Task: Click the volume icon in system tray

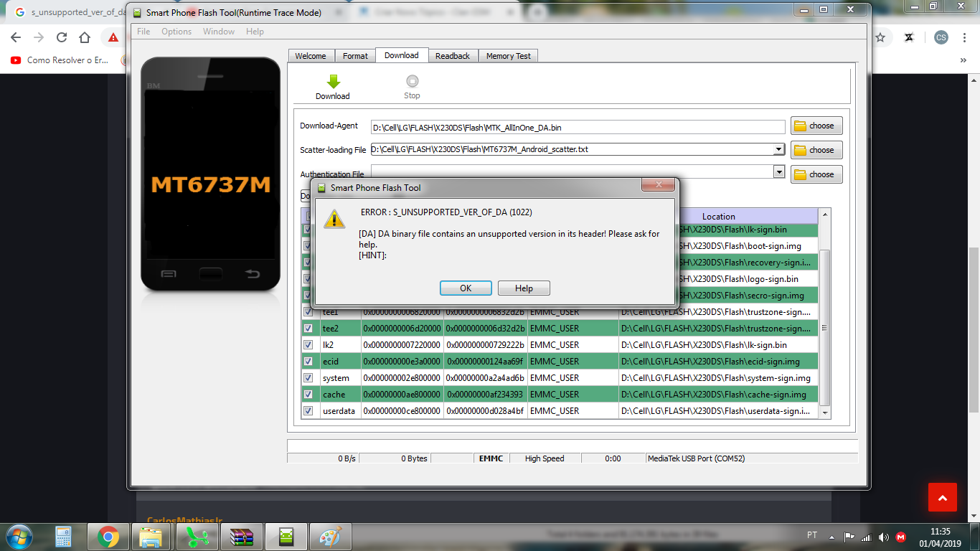Action: coord(883,537)
